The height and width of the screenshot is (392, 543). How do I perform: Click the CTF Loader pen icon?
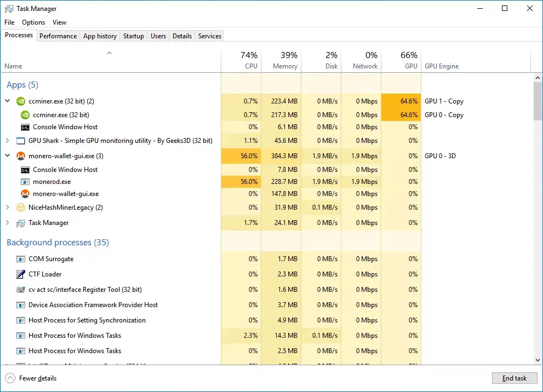(x=21, y=274)
